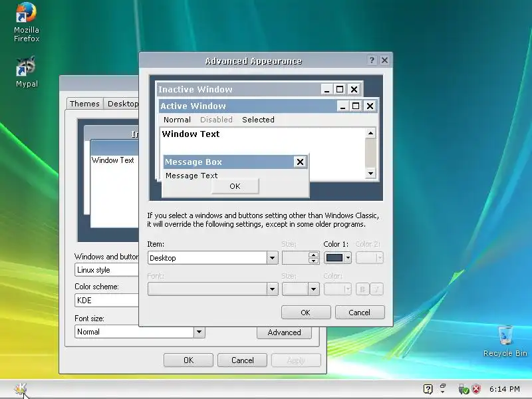The image size is (532, 399).
Task: Click the preview scrollbar down arrow
Action: [370, 174]
